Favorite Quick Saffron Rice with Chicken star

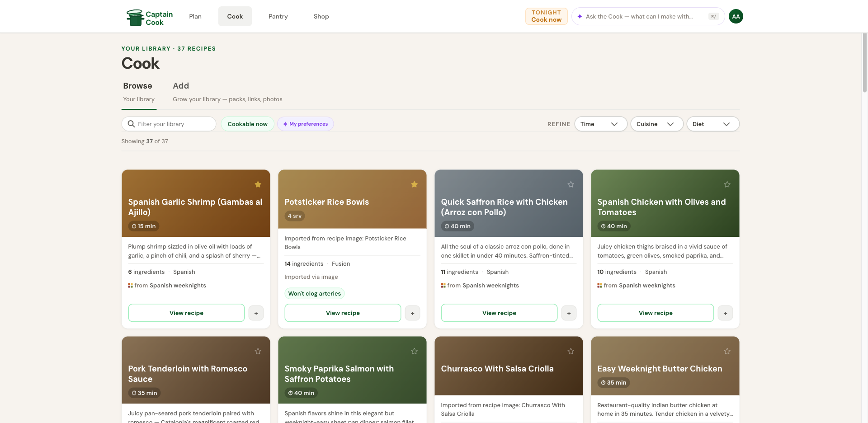(571, 184)
